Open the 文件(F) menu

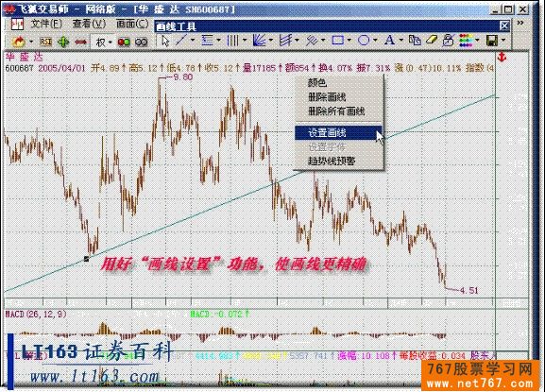click(x=46, y=24)
